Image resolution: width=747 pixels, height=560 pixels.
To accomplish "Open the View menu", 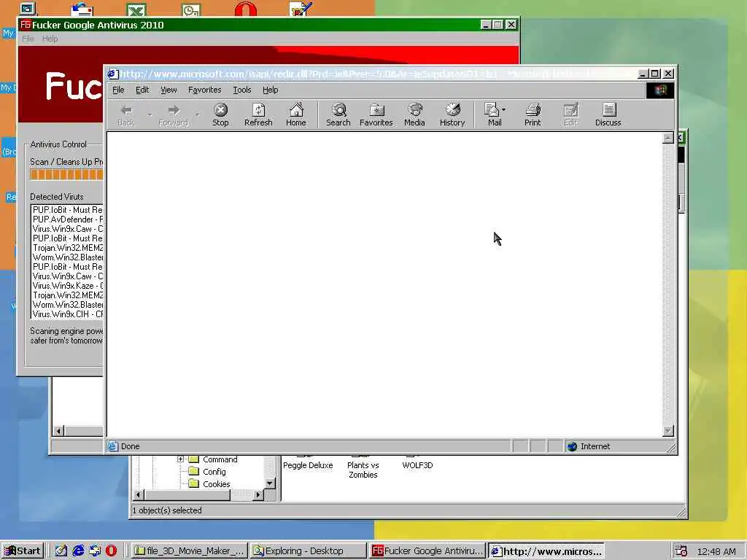I will coord(169,90).
